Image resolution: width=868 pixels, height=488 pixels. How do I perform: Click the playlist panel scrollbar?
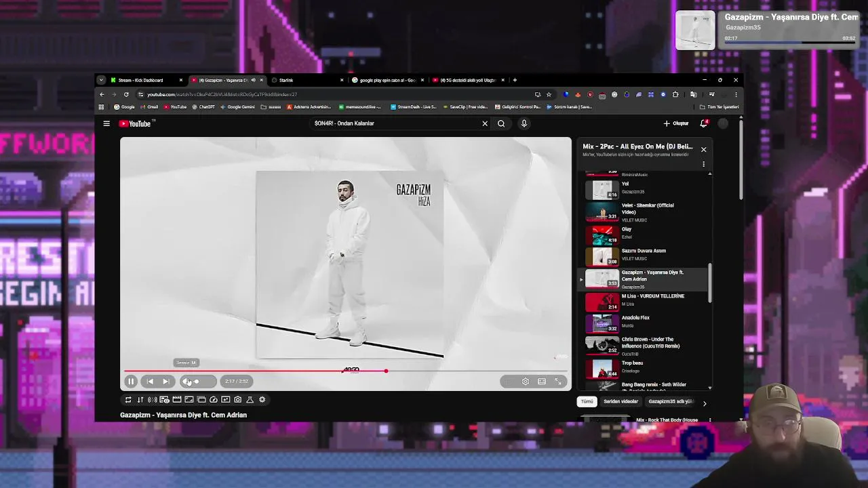tap(710, 283)
